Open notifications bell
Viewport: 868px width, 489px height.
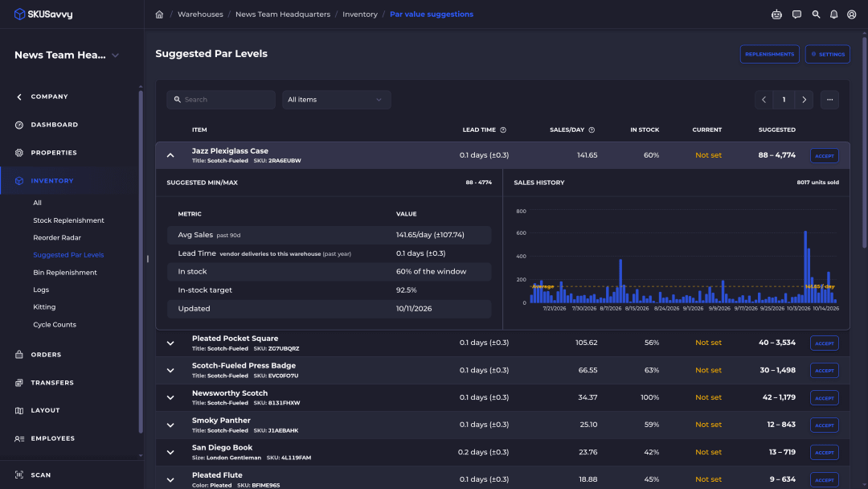click(x=833, y=14)
